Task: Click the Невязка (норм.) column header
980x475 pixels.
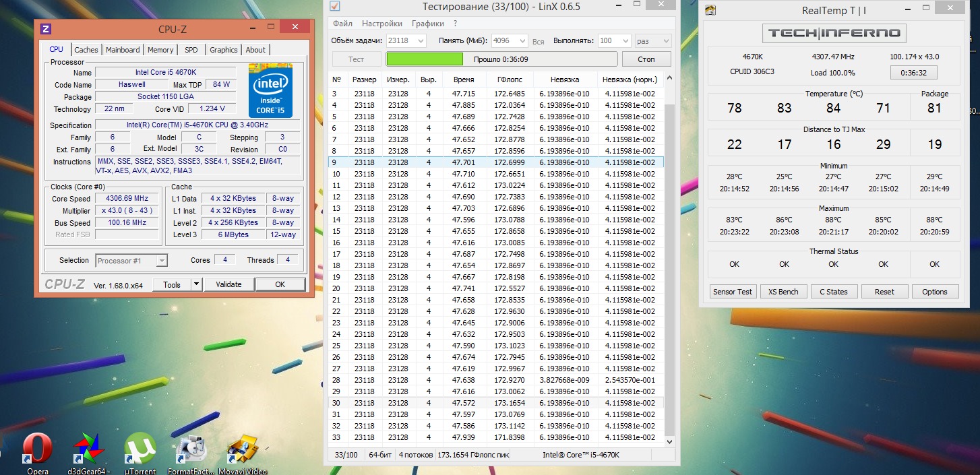Action: (x=630, y=80)
